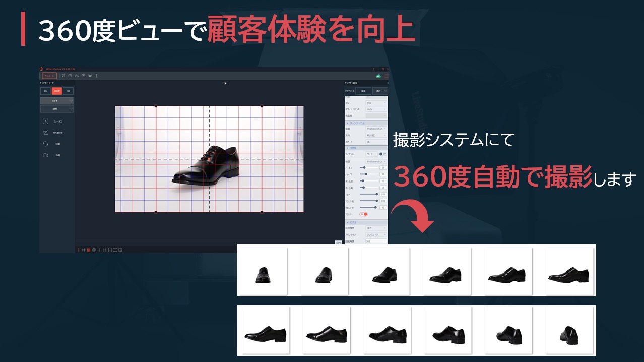
Task: Click the red thumbnail button in toolbar
Action: 49,76
